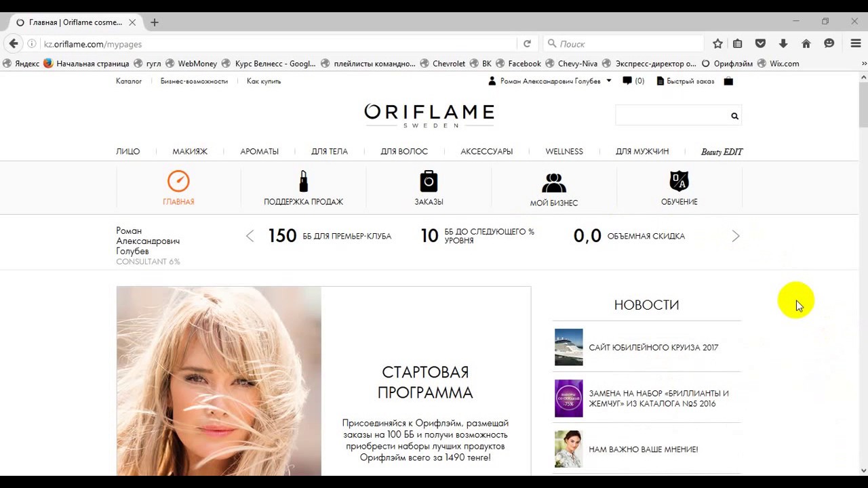
Task: Open news about Бриллианты и жемчуг set
Action: pos(658,399)
